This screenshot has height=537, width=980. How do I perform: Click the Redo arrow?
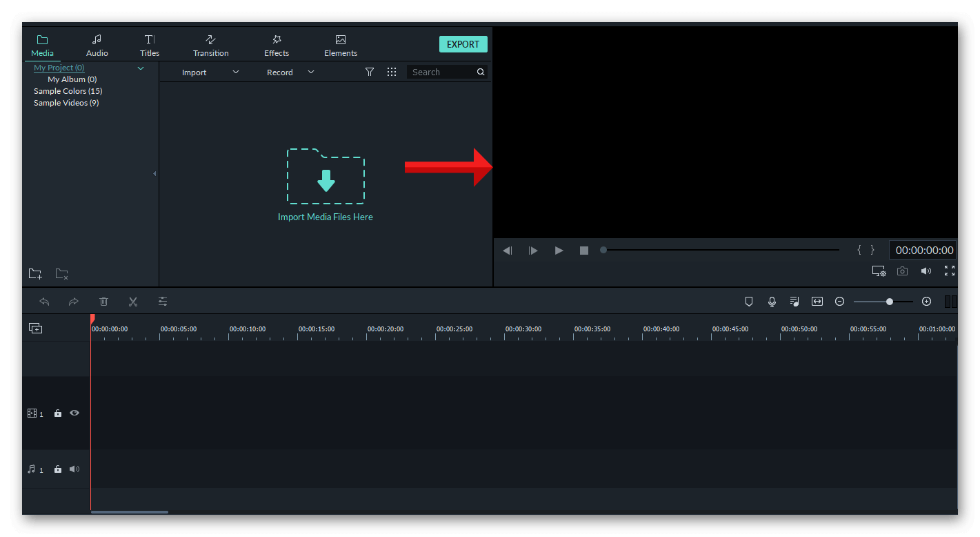coord(74,302)
